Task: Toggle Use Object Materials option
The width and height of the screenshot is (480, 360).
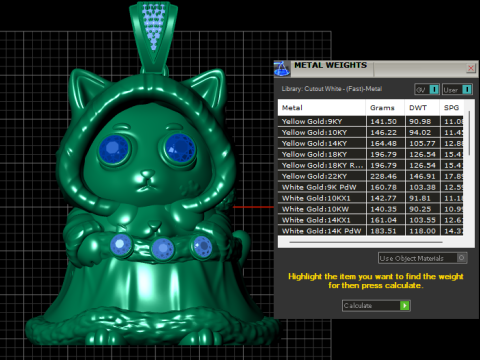Action: (423, 258)
